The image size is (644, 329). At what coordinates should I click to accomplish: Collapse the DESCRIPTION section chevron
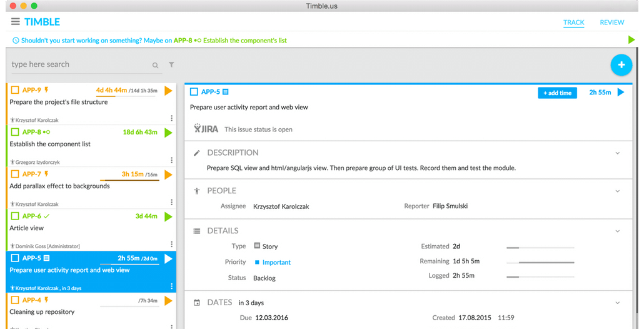click(x=617, y=153)
